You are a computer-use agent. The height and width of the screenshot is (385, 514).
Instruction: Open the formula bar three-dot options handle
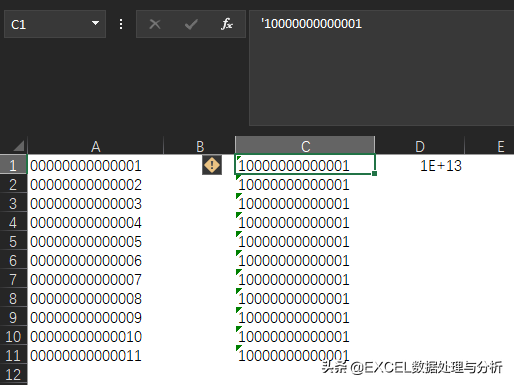pos(121,24)
